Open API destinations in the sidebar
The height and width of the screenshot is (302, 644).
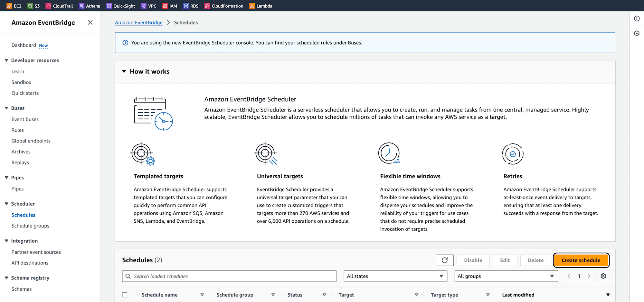pyautogui.click(x=30, y=263)
